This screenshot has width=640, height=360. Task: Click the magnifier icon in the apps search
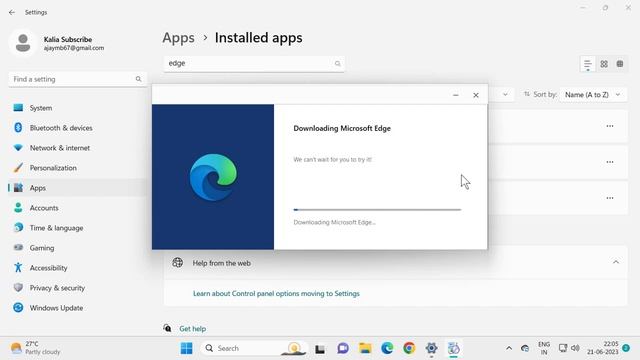pyautogui.click(x=338, y=64)
